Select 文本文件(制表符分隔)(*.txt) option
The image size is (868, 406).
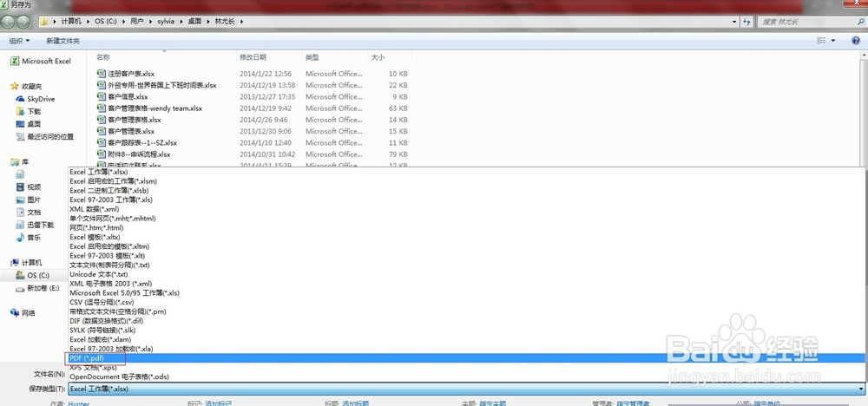pos(466,265)
